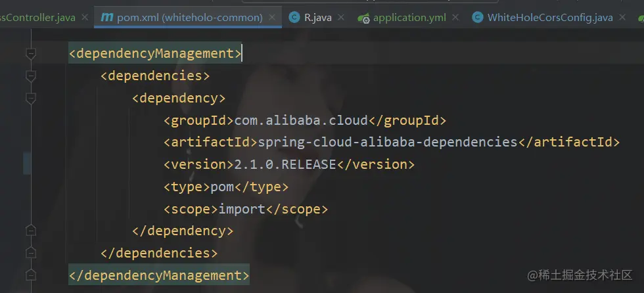Image resolution: width=644 pixels, height=293 pixels.
Task: Collapse the dependencies opening tag fold
Action: tap(31, 76)
